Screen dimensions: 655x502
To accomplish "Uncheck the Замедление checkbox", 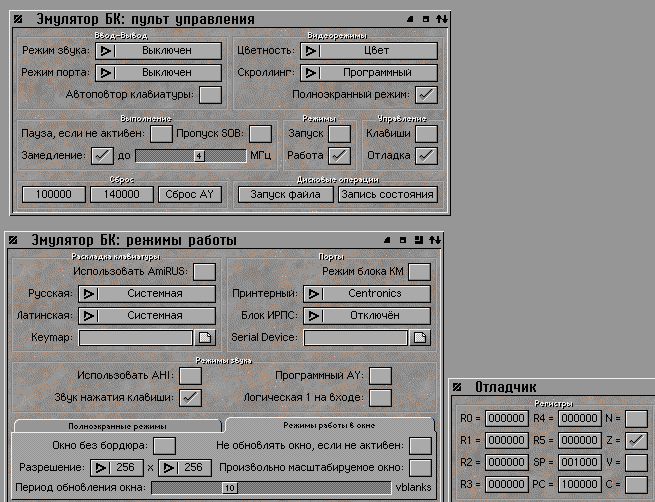I will click(x=102, y=156).
